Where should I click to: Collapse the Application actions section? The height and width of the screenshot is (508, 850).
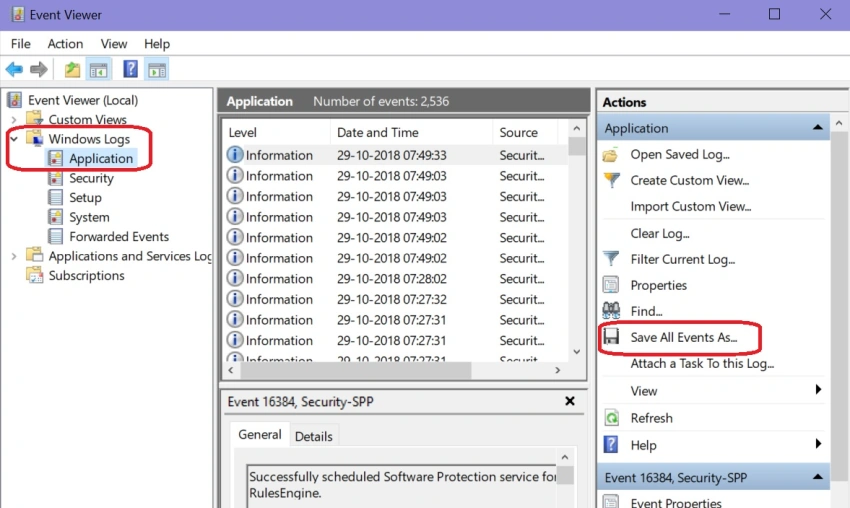pos(817,128)
